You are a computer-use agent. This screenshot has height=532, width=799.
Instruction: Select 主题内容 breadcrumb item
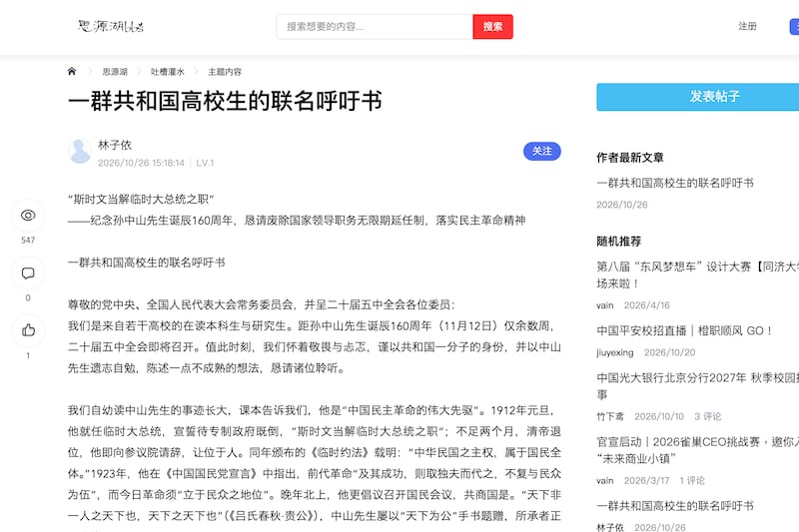225,72
